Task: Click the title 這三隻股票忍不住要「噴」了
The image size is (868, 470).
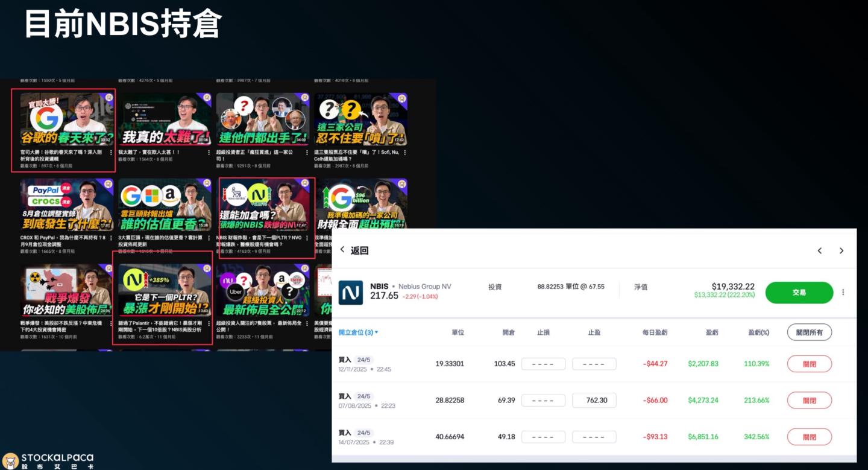Action: click(357, 155)
